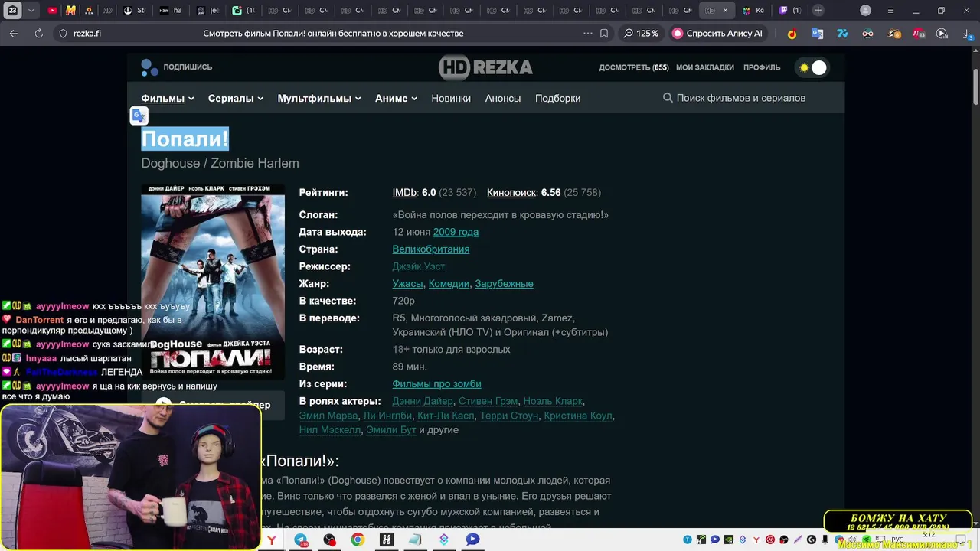
Task: Open Подборки menu item
Action: pos(557,98)
